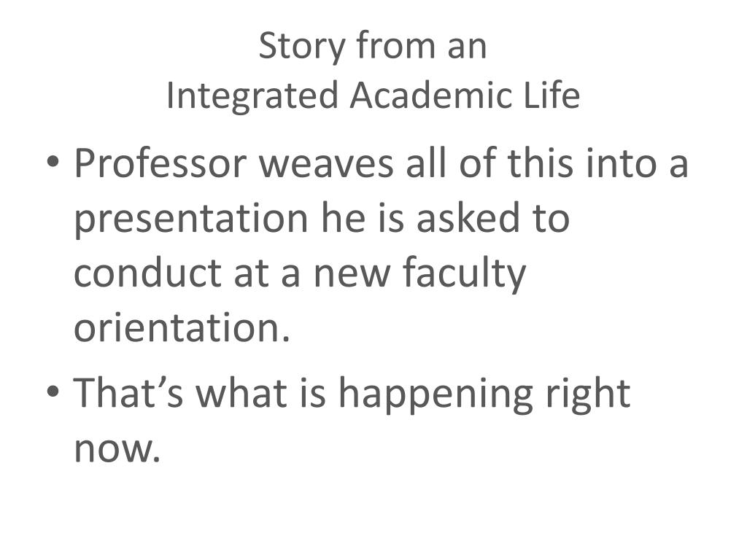The width and height of the screenshot is (747, 560).
Task: Click the word 'asked' in the first bullet
Action: pos(468,217)
